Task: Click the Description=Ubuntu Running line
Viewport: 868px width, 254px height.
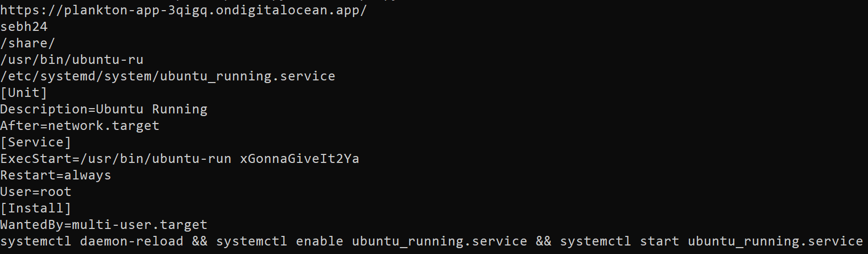Action: click(x=104, y=109)
